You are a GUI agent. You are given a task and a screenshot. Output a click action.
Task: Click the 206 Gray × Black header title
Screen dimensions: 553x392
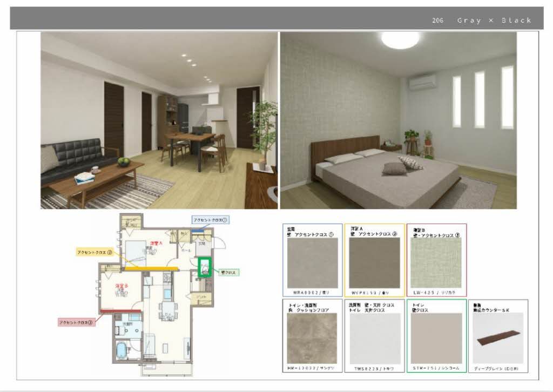(x=481, y=21)
